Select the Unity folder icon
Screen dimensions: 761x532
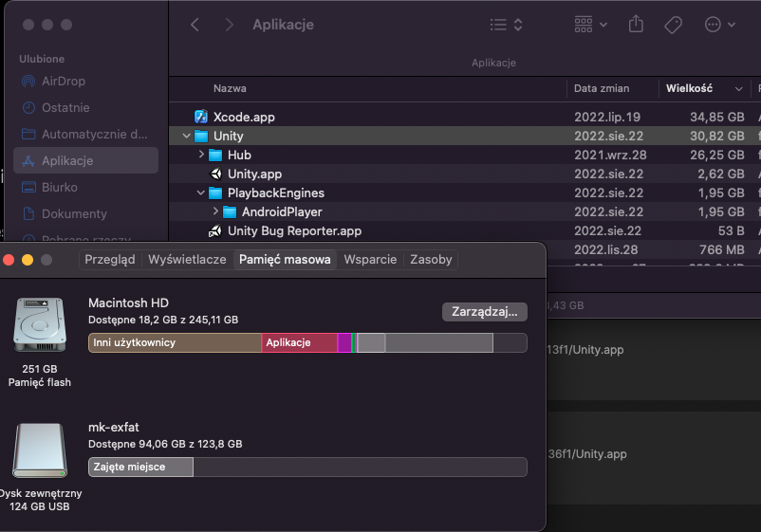[x=201, y=137]
